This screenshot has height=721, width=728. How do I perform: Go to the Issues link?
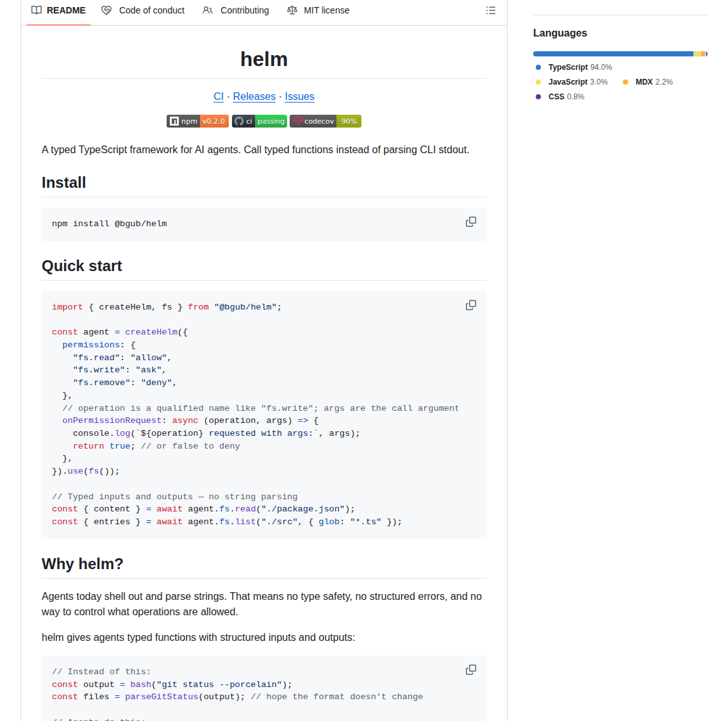tap(299, 97)
